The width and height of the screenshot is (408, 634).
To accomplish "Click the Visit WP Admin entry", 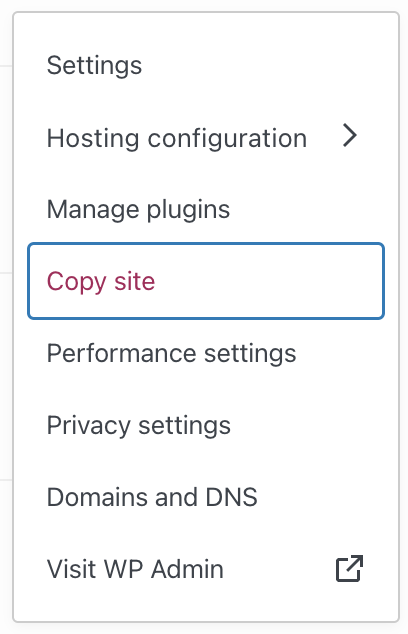I will click(206, 569).
